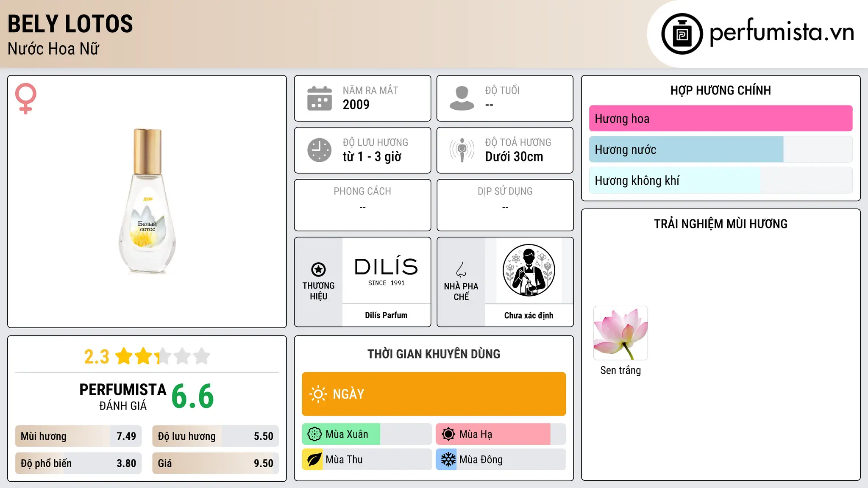The width and height of the screenshot is (868, 488).
Task: Click the Bely Lotos perfume bottle image
Action: pos(147,201)
